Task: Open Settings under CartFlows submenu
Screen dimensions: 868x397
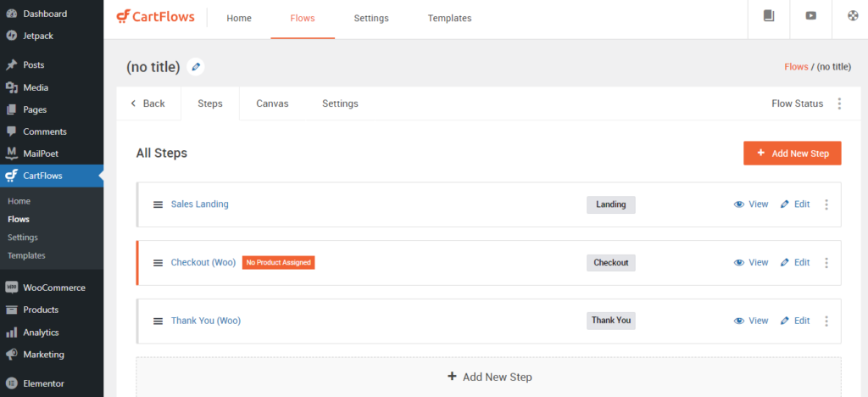Action: [x=23, y=237]
